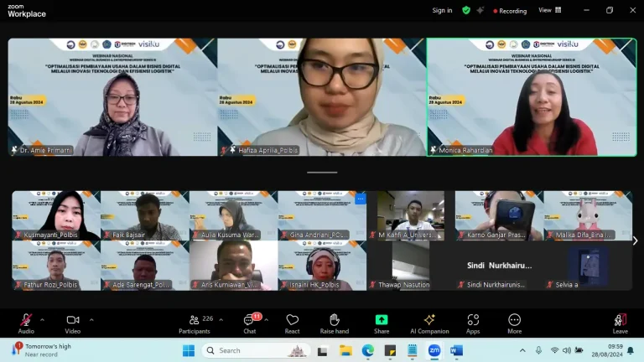Click the tray microphone icon
The height and width of the screenshot is (362, 644).
[x=538, y=350]
